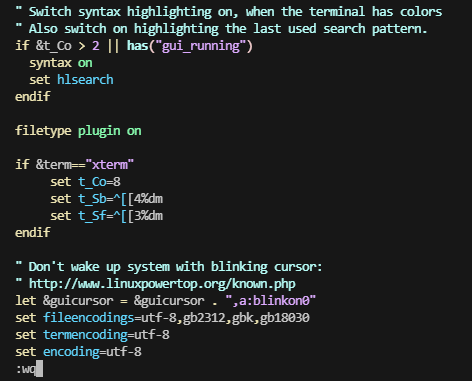Click the 't_Sb' option name
The width and height of the screenshot is (472, 381).
point(92,199)
